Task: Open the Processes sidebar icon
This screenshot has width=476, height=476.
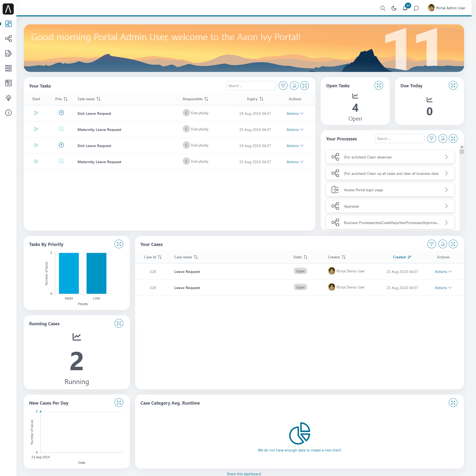Action: coord(8,39)
